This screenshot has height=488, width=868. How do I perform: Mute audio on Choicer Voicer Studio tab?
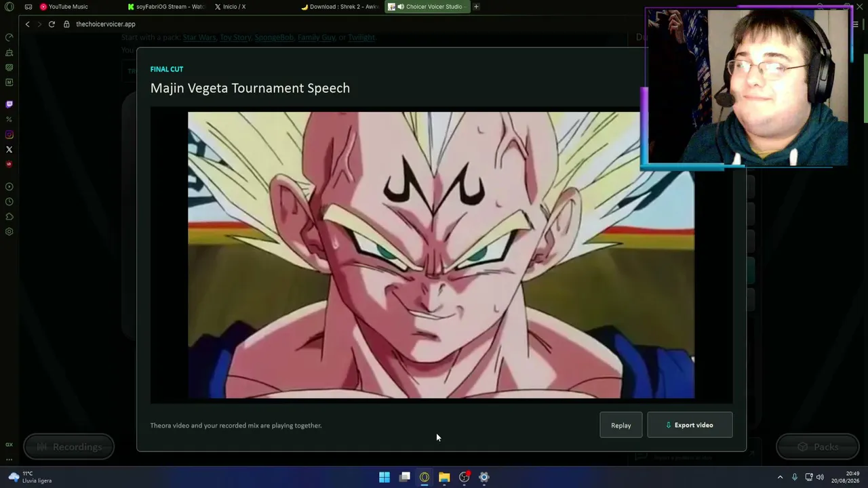[401, 7]
